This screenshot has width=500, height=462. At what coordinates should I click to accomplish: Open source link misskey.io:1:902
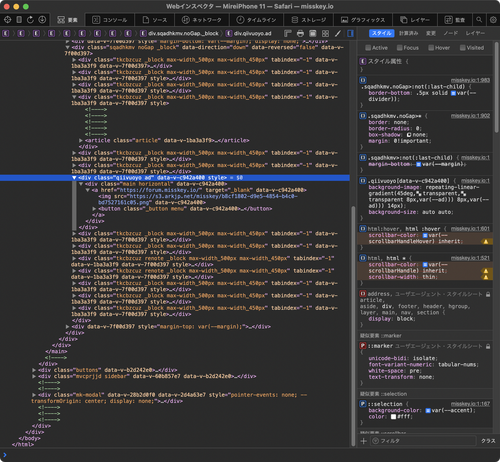click(470, 116)
